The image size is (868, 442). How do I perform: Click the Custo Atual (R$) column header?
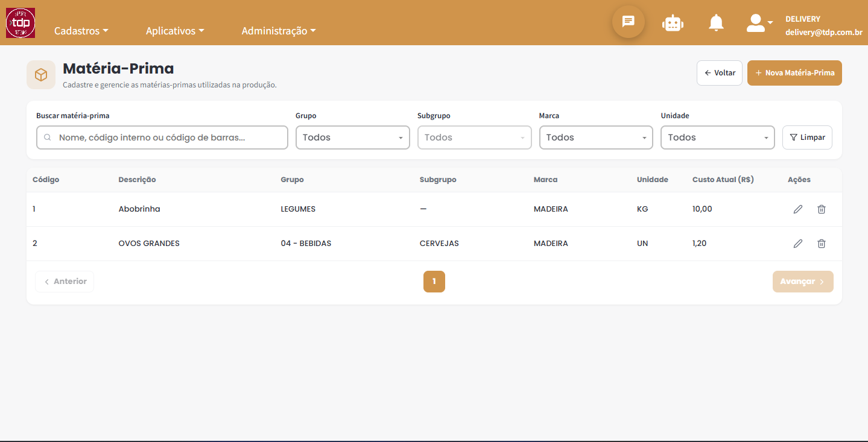click(x=723, y=180)
